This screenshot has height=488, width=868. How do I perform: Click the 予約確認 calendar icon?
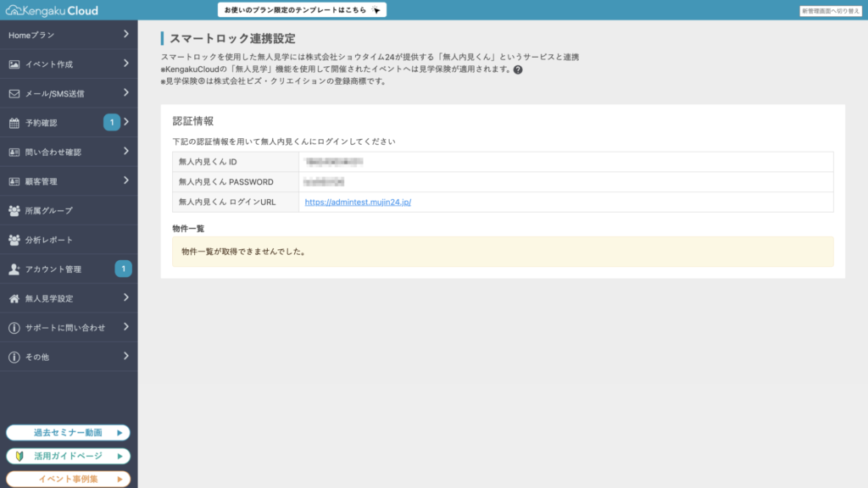(14, 123)
